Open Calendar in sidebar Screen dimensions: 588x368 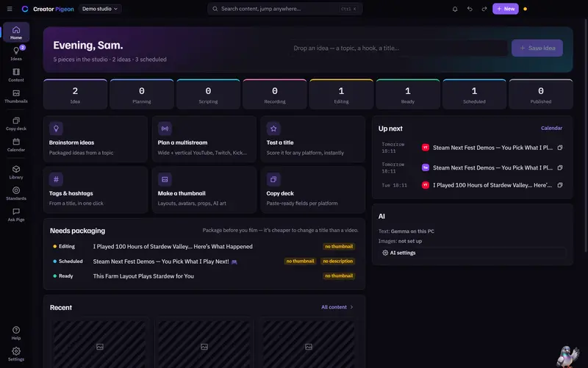click(16, 145)
